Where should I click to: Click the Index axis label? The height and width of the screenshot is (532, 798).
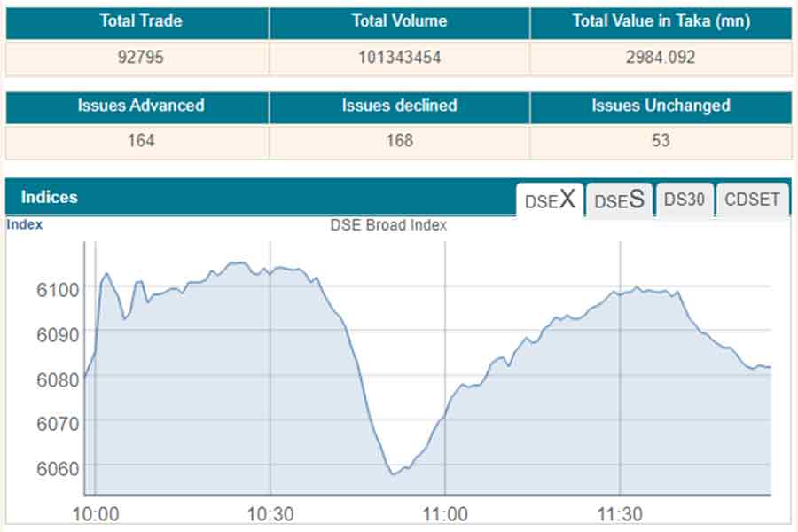pyautogui.click(x=23, y=224)
